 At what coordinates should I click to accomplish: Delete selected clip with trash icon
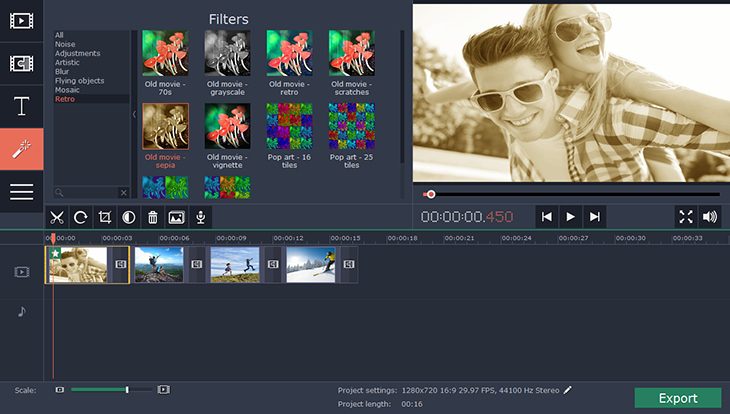click(153, 217)
